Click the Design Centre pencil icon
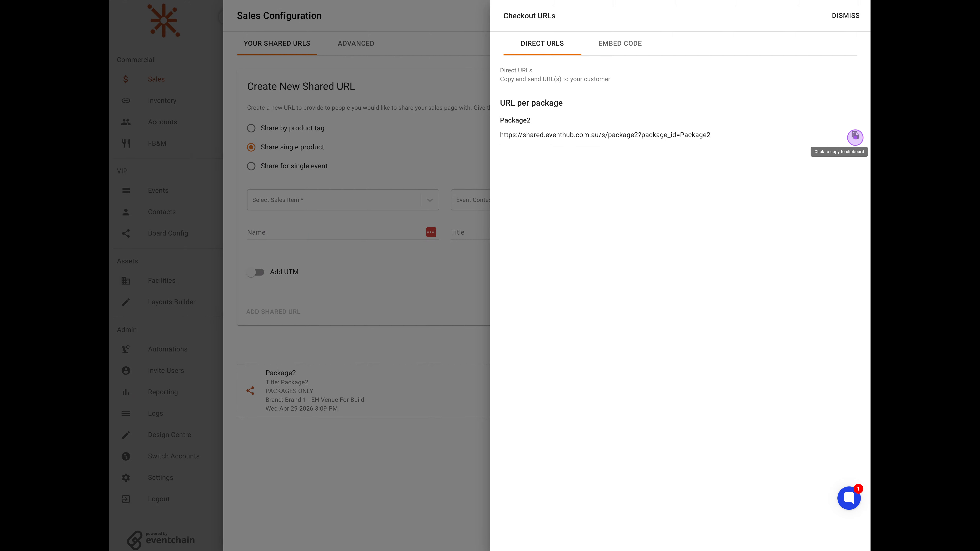 pyautogui.click(x=126, y=435)
